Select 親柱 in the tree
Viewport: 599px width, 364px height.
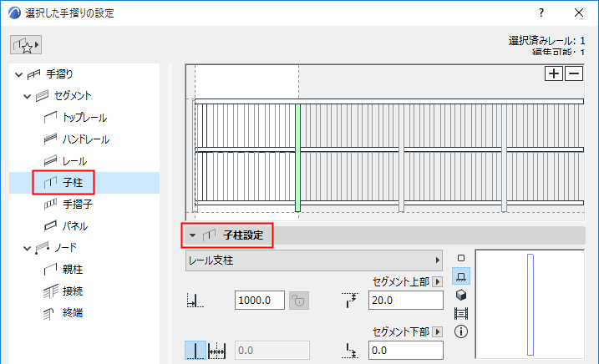pyautogui.click(x=73, y=270)
